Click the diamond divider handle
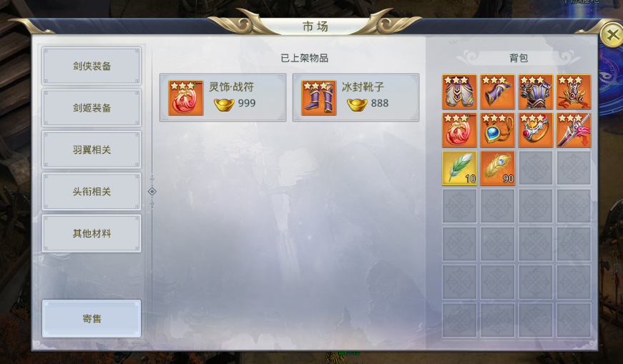This screenshot has height=364, width=623. 152,192
